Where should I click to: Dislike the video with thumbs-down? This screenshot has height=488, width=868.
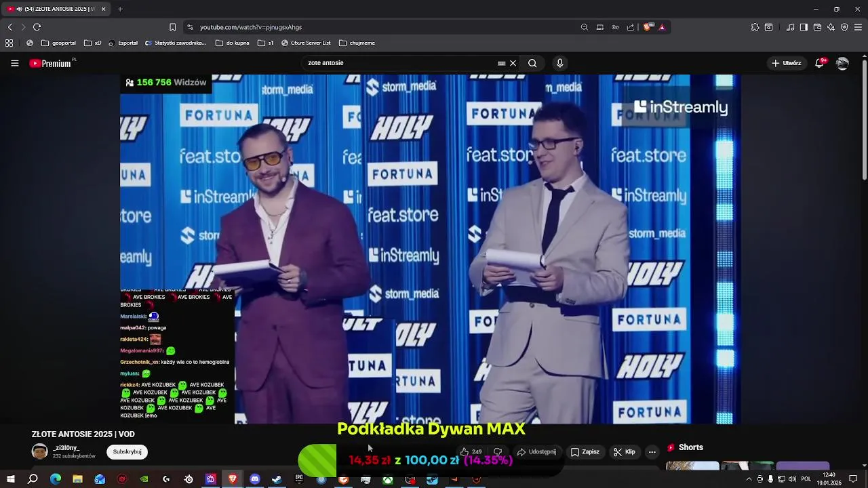click(x=497, y=452)
